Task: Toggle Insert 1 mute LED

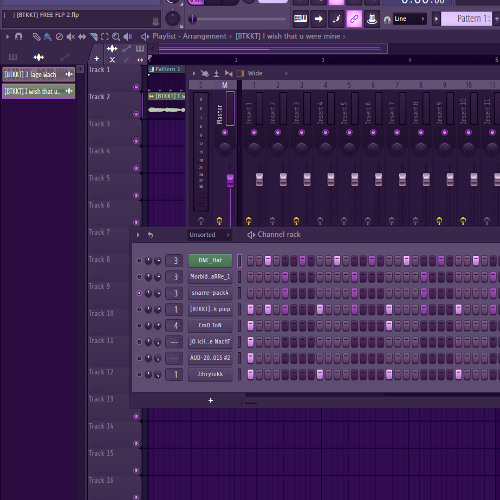Action: (x=254, y=133)
